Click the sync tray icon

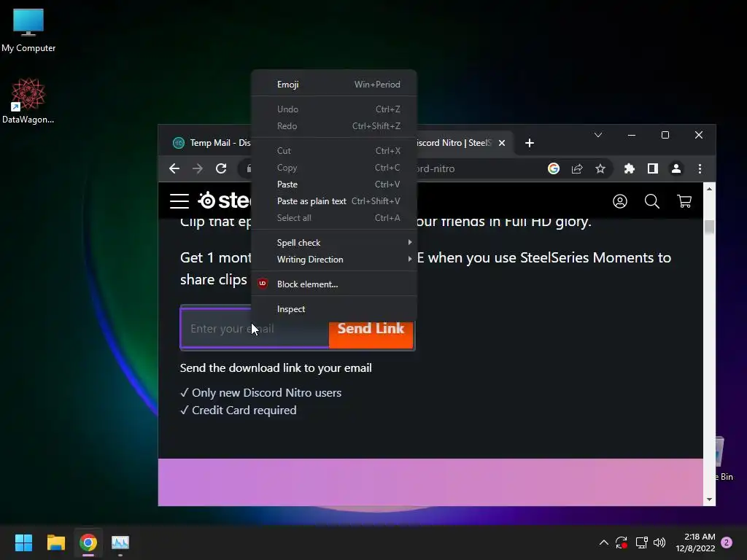click(x=622, y=542)
